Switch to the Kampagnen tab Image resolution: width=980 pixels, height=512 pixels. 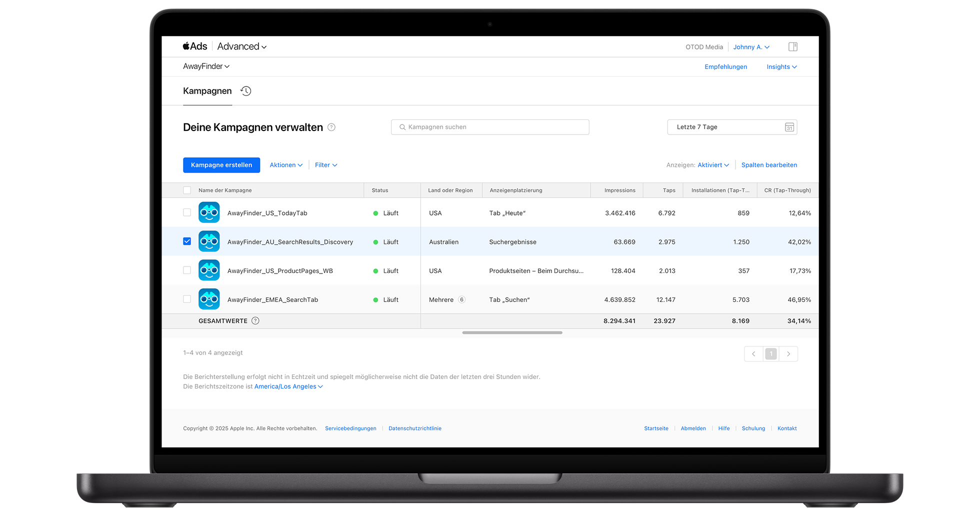(x=207, y=91)
